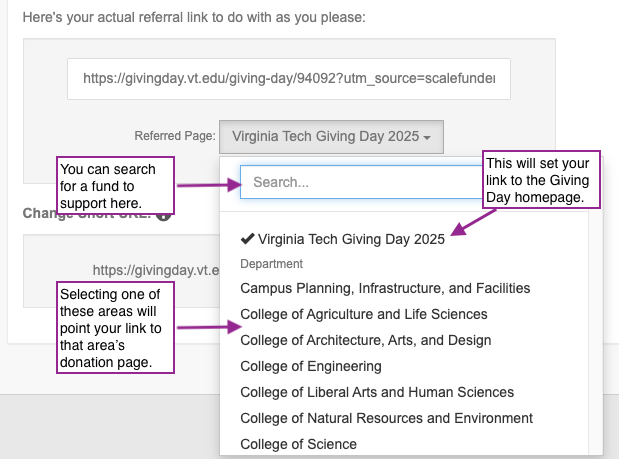
Task: Pick College of Science option
Action: tap(298, 444)
